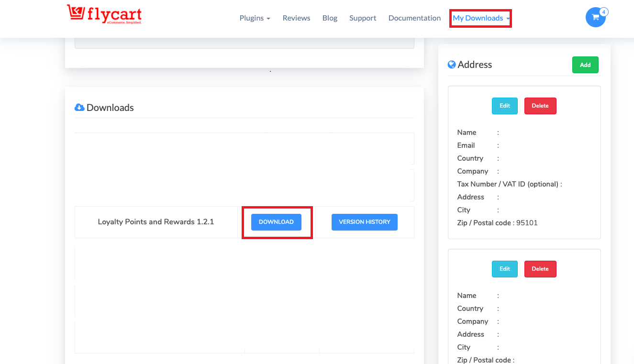Click the Downloads section heading
This screenshot has width=634, height=364.
pos(110,108)
